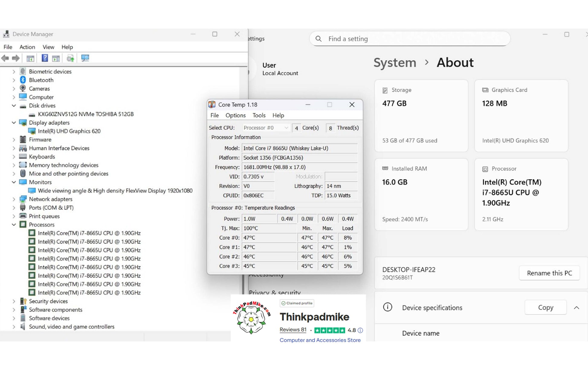This screenshot has height=370, width=588.
Task: Click the Rename this PC button
Action: pyautogui.click(x=549, y=273)
